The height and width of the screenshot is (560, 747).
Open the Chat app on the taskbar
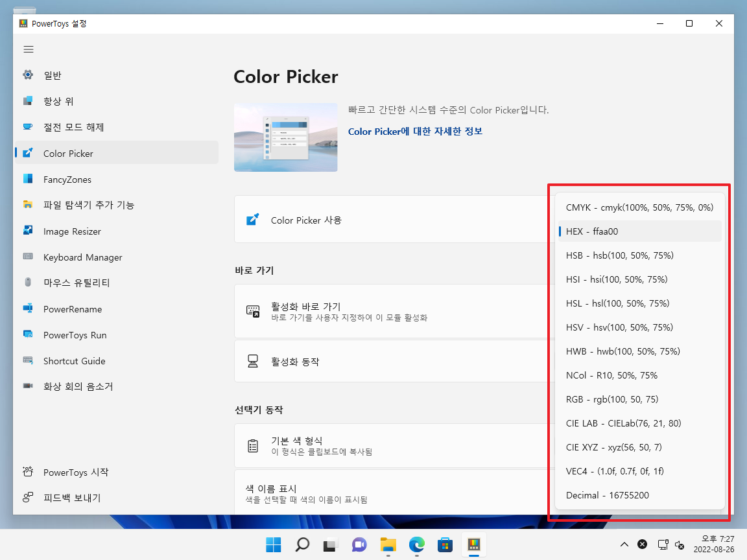click(x=359, y=544)
